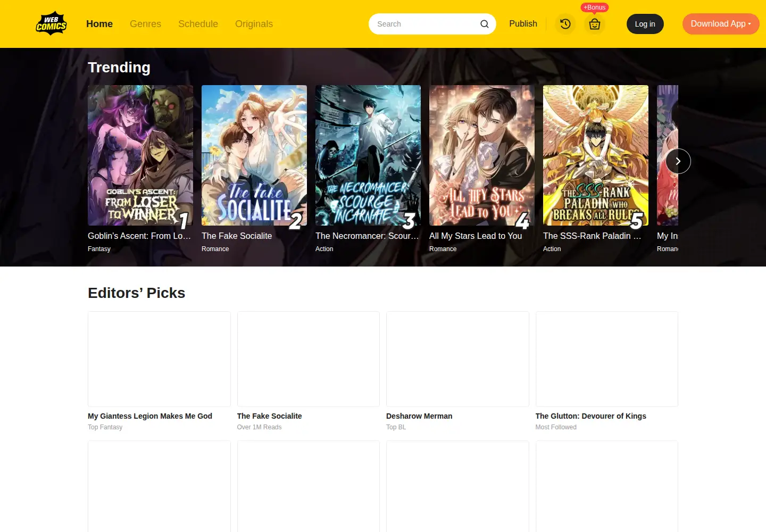The width and height of the screenshot is (766, 532).
Task: Click All My Stars Lead to You title
Action: pyautogui.click(x=476, y=236)
